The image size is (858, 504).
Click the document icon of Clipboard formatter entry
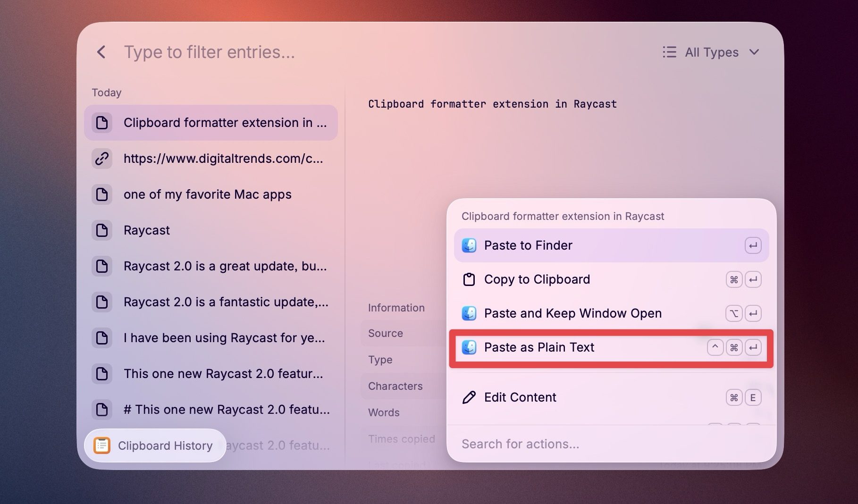(x=102, y=123)
